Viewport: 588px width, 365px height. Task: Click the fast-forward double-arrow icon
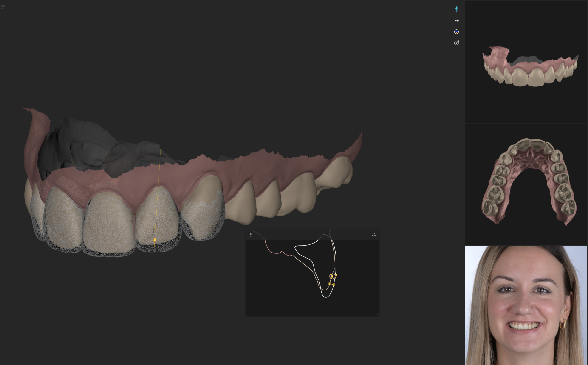click(456, 20)
